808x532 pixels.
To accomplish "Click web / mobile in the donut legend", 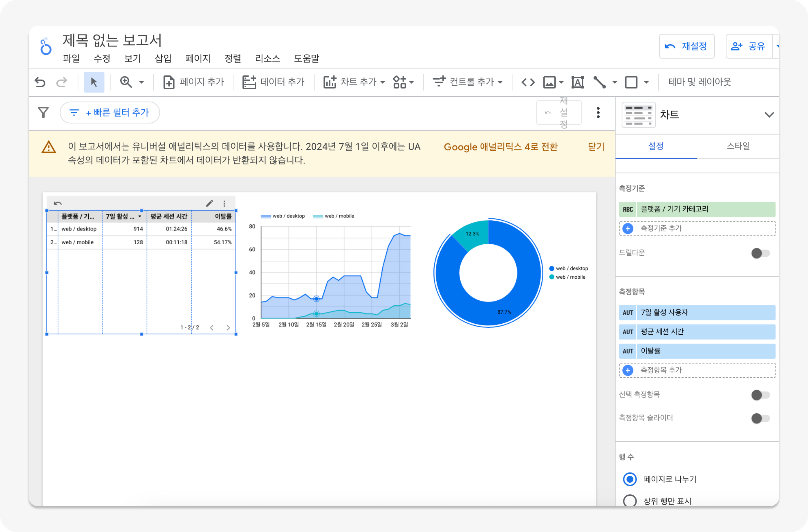I will (567, 277).
